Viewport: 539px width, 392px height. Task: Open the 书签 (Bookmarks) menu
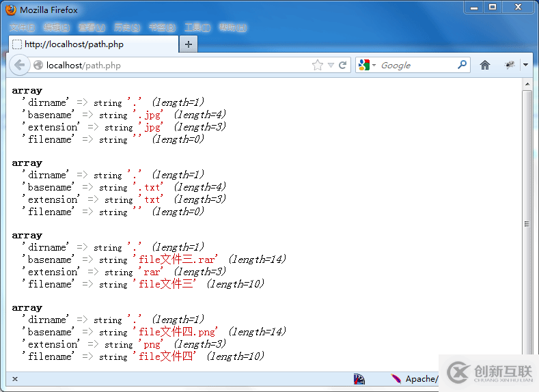point(161,27)
